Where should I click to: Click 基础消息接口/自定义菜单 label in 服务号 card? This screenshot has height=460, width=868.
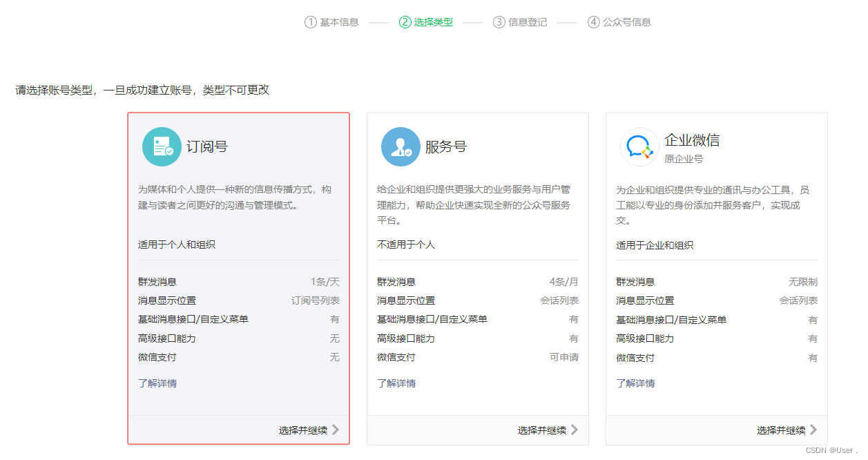click(x=432, y=319)
